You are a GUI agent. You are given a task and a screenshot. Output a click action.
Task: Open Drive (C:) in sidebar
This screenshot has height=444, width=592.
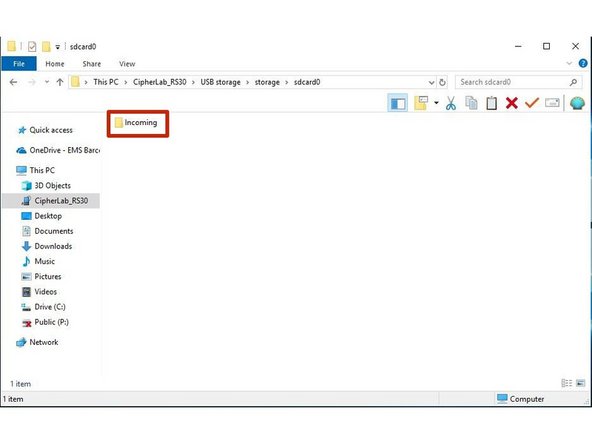pos(43,307)
